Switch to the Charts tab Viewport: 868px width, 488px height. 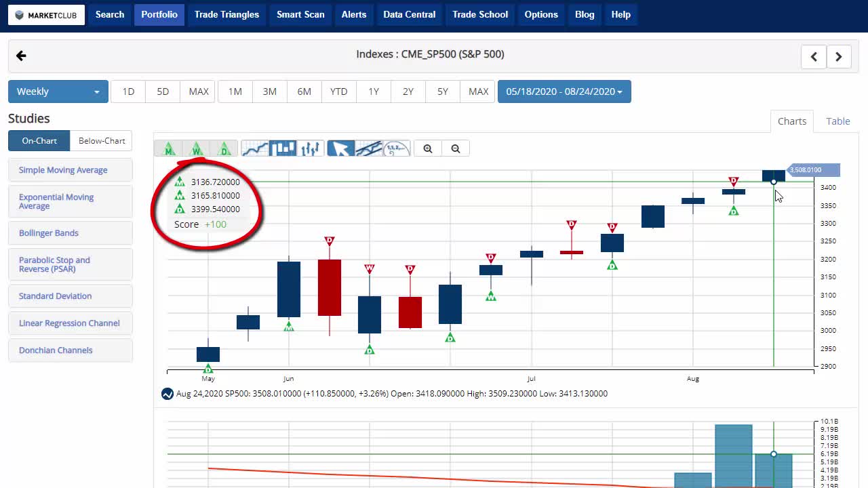click(x=792, y=121)
